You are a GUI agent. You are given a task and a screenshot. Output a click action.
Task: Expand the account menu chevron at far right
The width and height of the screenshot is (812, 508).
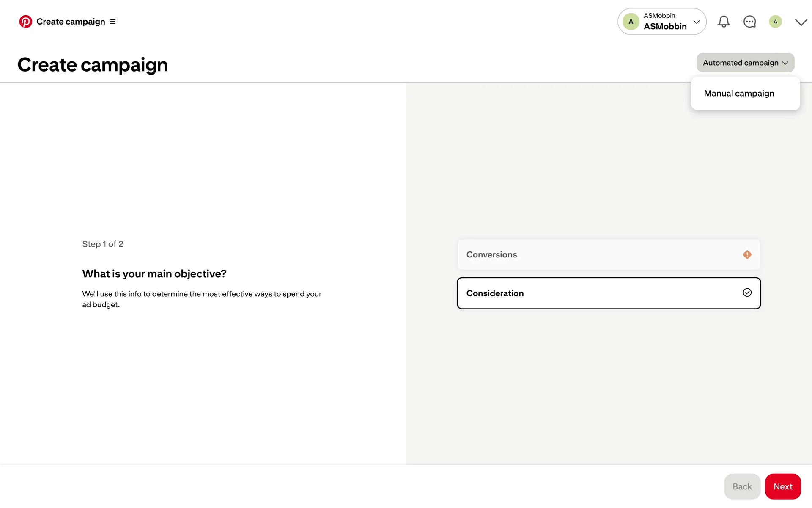click(x=801, y=22)
